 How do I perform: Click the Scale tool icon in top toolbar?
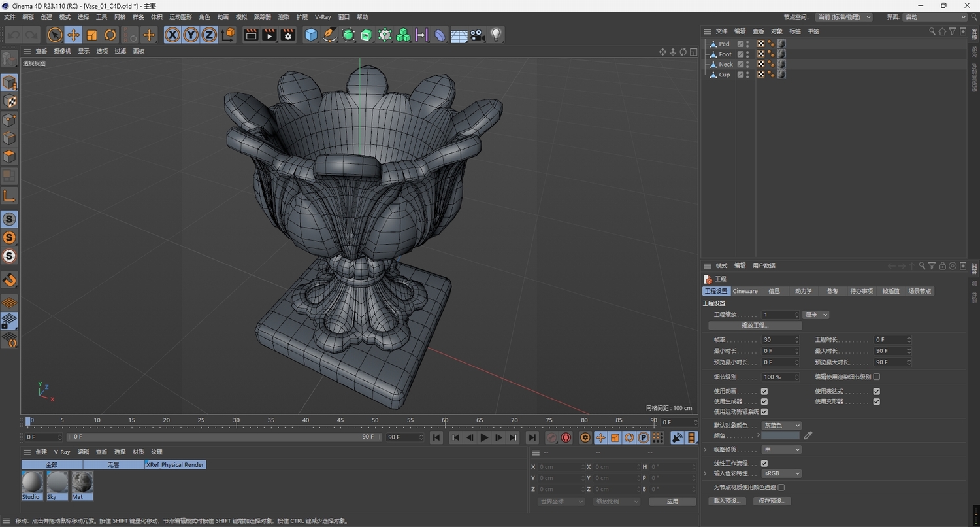[92, 35]
